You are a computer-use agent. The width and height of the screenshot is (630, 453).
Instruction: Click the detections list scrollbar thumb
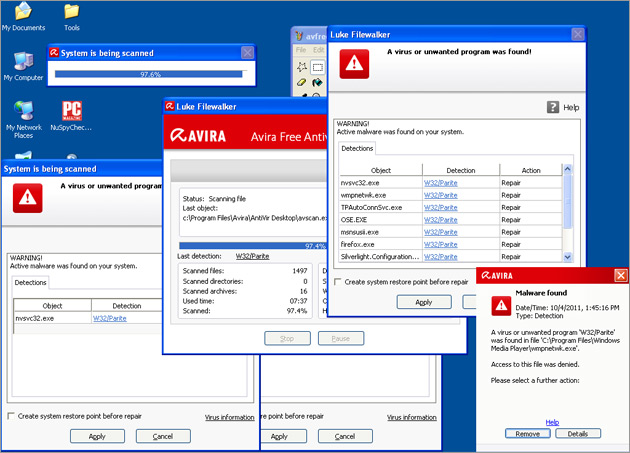click(567, 201)
